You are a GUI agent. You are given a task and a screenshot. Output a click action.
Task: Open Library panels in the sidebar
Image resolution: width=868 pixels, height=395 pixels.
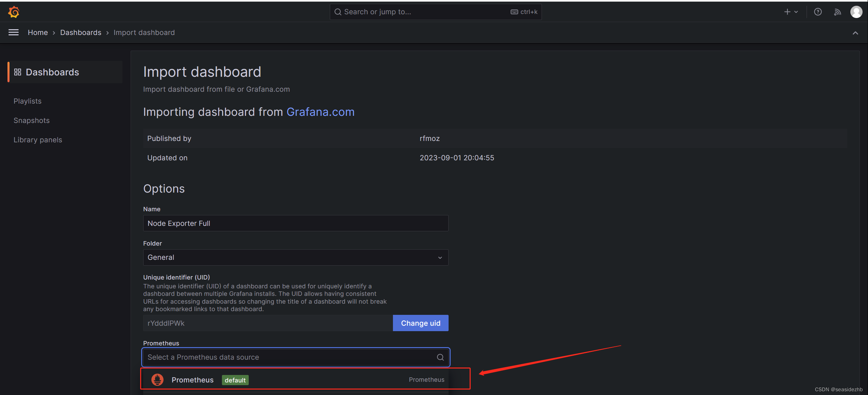coord(38,140)
